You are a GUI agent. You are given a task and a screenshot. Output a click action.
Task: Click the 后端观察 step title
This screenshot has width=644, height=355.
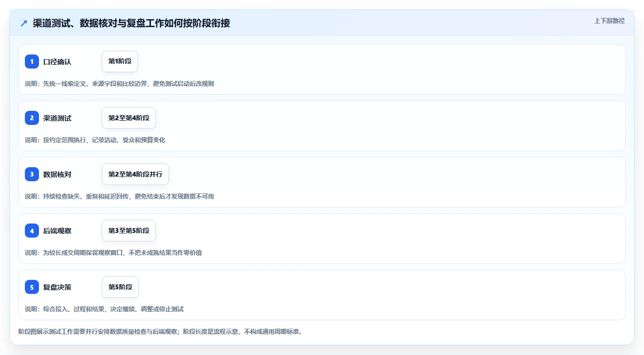tap(57, 231)
